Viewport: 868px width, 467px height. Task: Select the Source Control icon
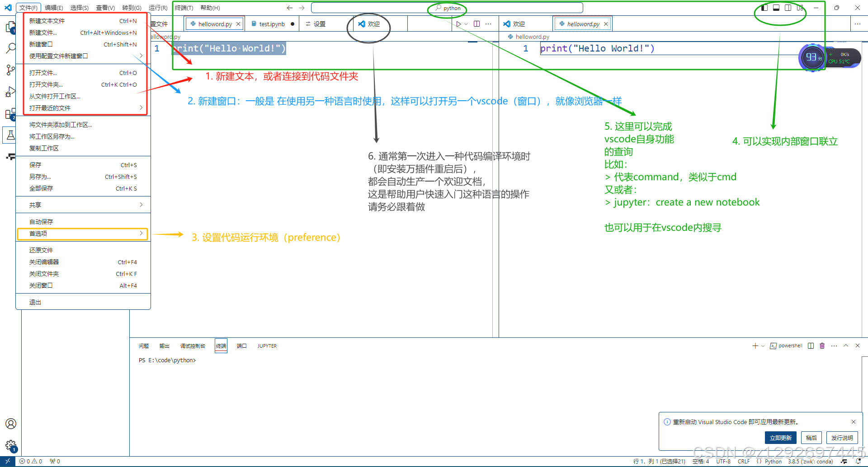(10, 70)
